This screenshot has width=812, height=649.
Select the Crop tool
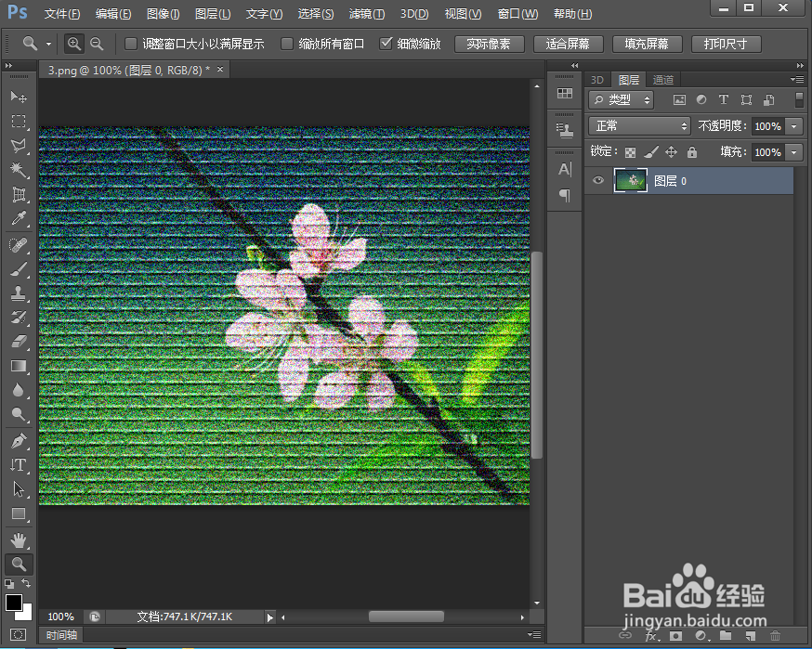[19, 195]
